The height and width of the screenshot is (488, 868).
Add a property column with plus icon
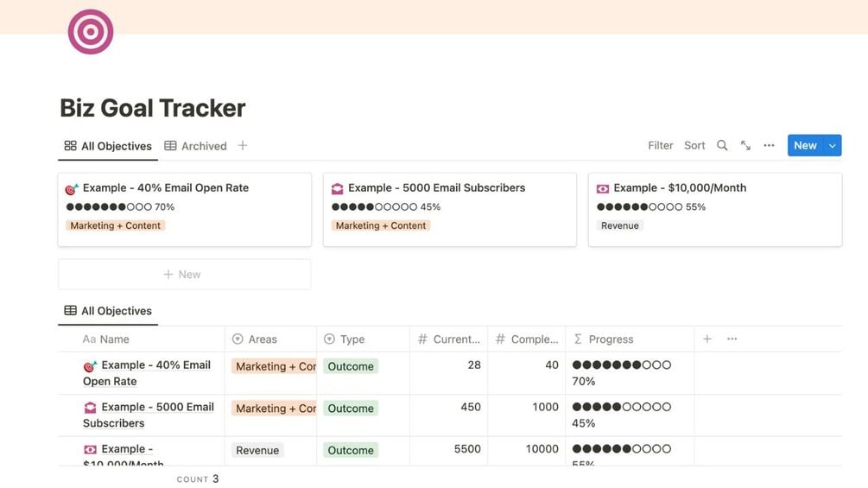[x=707, y=339]
